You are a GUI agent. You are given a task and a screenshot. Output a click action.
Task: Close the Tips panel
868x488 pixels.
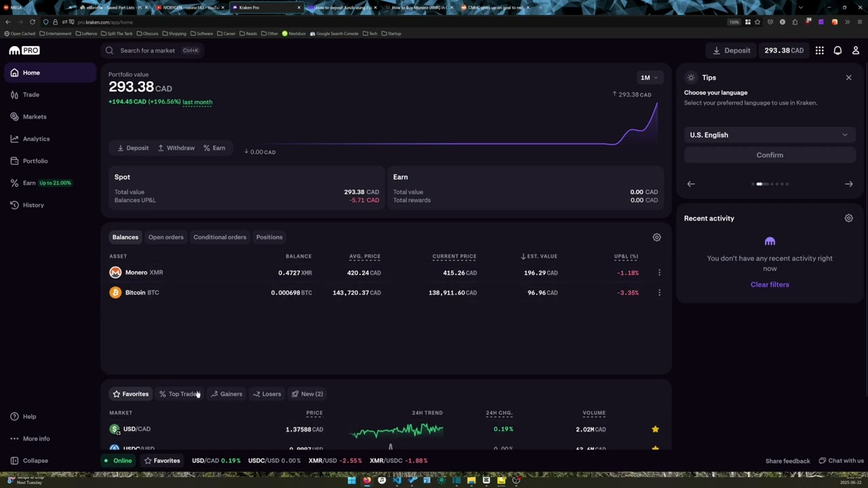click(848, 78)
